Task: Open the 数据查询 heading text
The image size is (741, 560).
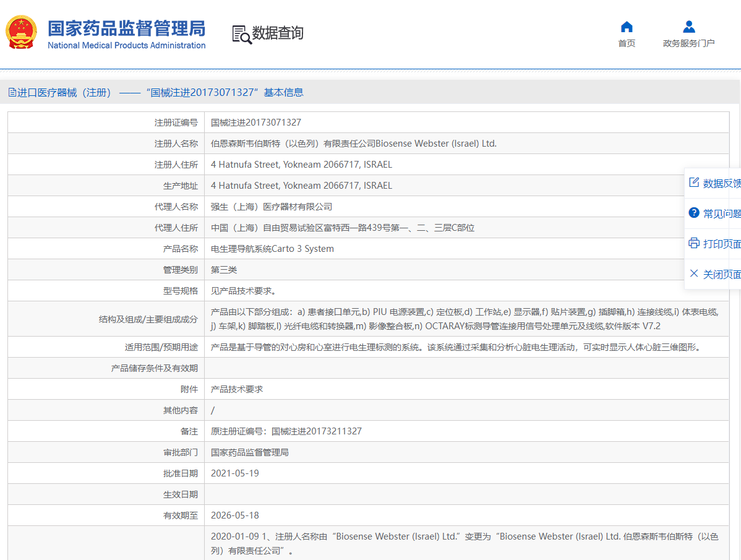Action: click(x=278, y=33)
